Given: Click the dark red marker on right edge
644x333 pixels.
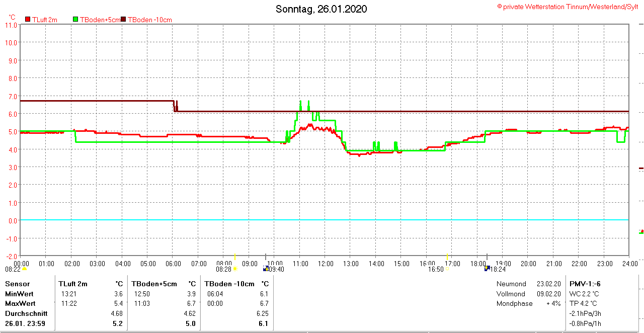Looking at the screenshot, I should (x=641, y=168).
